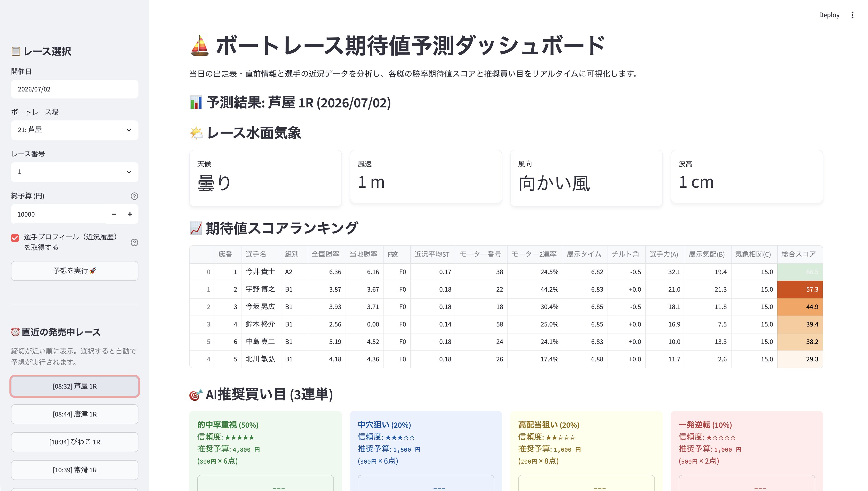Increase budget with the plus stepper
The width and height of the screenshot is (868, 491).
pos(130,214)
